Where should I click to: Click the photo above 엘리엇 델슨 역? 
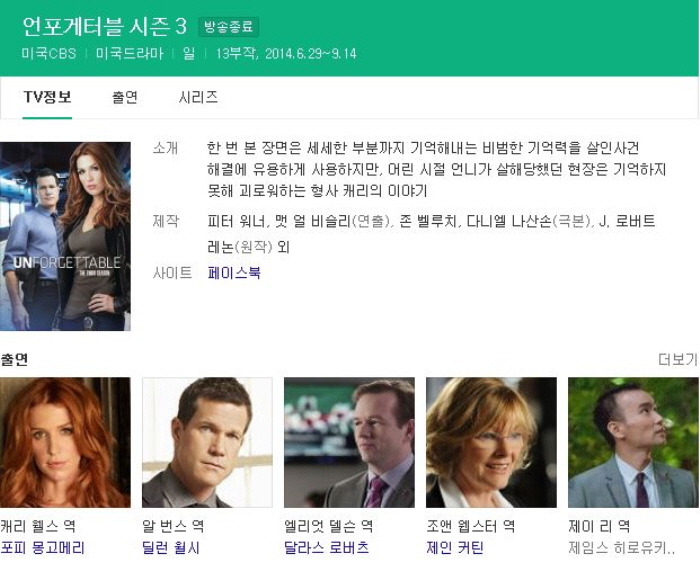coord(349,442)
